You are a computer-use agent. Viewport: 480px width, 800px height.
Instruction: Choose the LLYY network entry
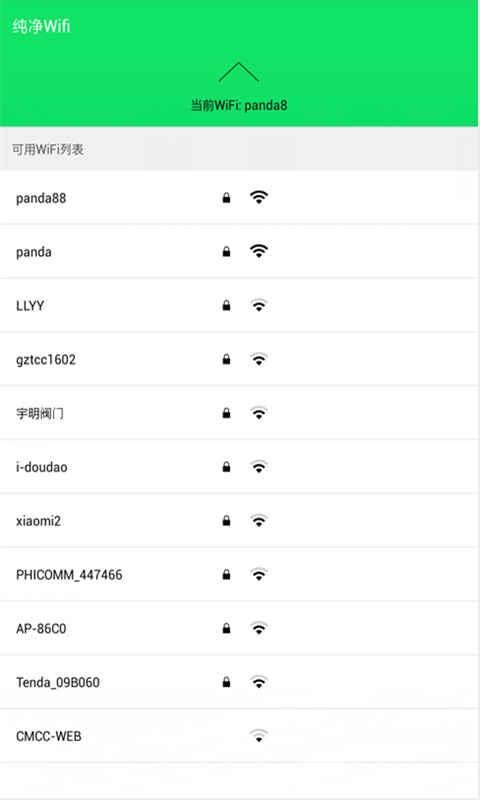tap(240, 305)
